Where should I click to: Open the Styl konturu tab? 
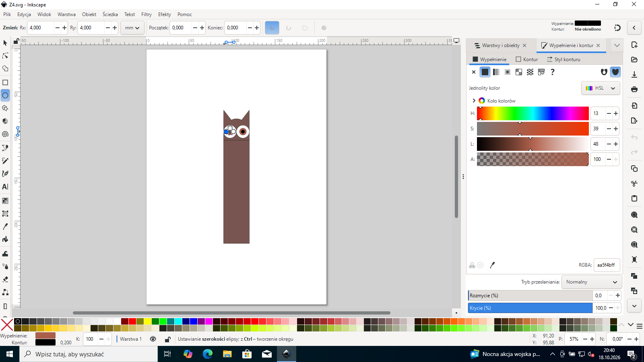point(563,60)
